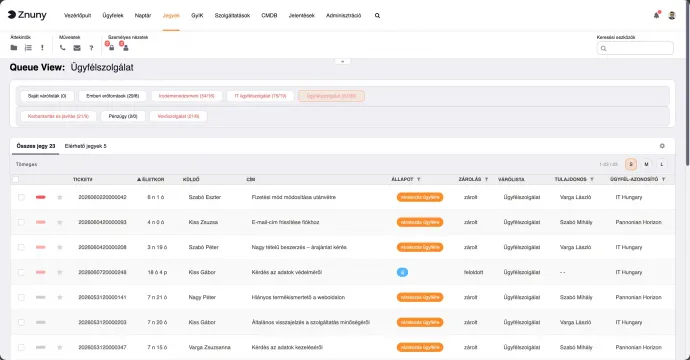Viewport: 690px width, 360px height.
Task: Switch to large (L) list view
Action: point(662,164)
